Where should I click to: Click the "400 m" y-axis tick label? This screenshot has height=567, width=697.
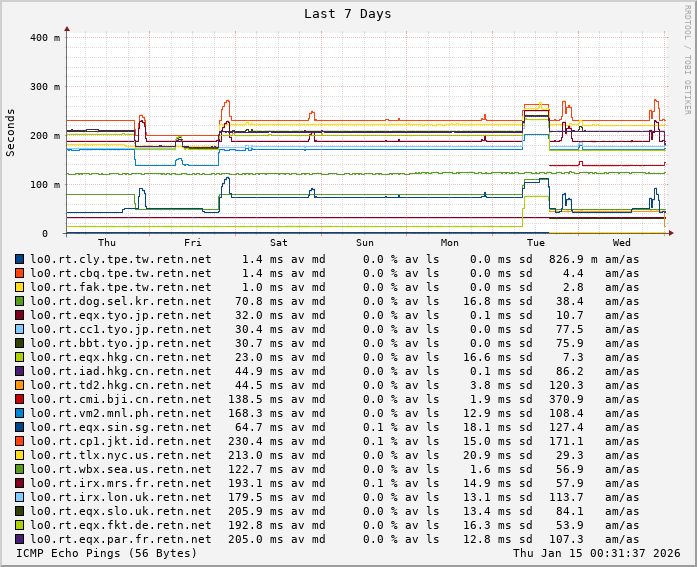click(44, 38)
